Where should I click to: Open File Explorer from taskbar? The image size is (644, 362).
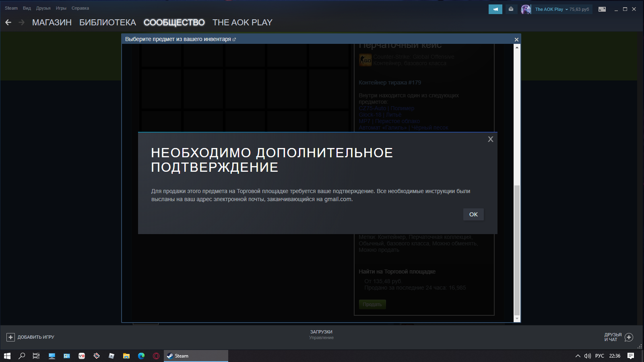(x=126, y=356)
